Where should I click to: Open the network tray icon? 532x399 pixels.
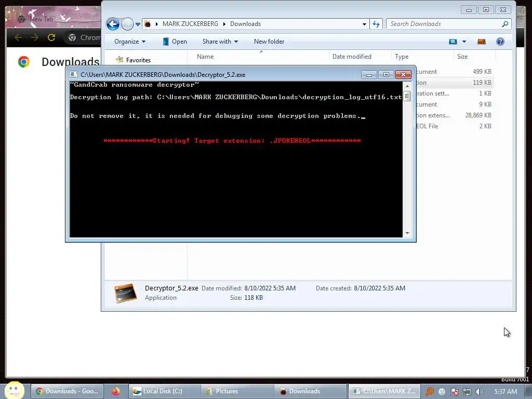467,392
